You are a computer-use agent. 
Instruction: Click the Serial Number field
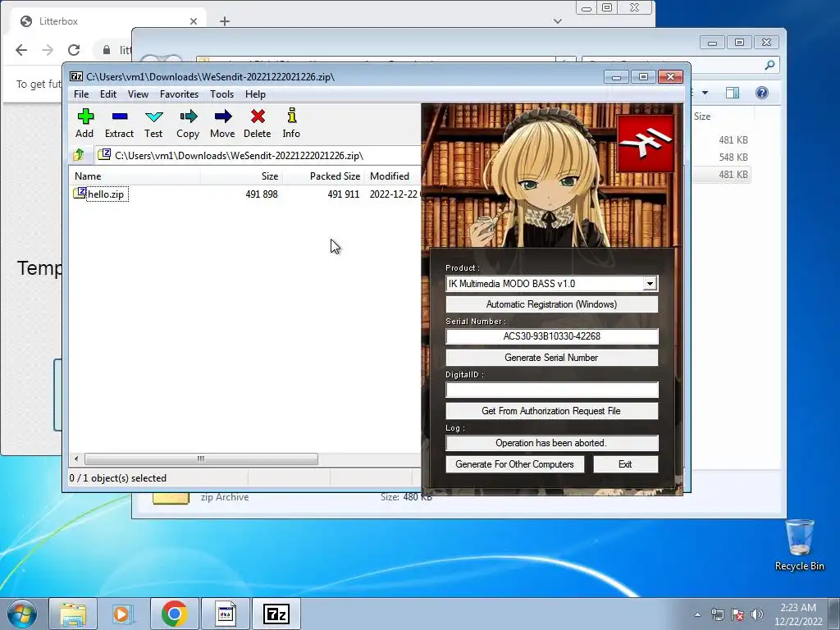click(552, 336)
